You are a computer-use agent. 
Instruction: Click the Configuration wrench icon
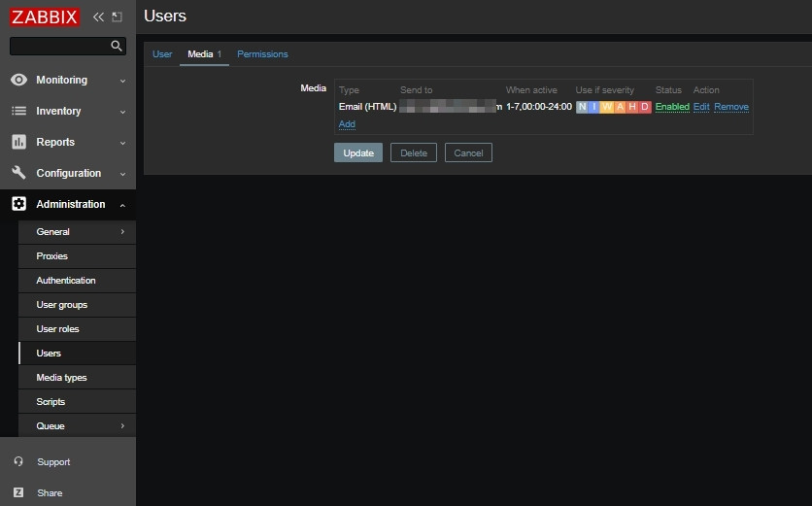19,173
